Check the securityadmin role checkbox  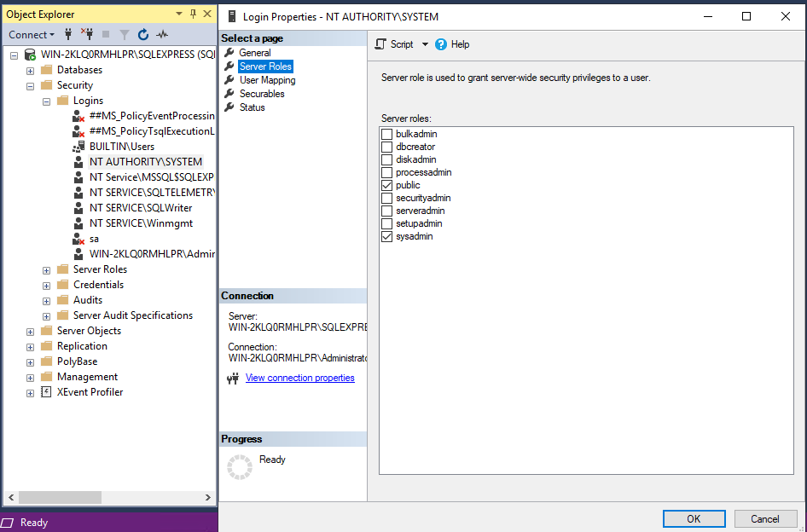tap(387, 198)
